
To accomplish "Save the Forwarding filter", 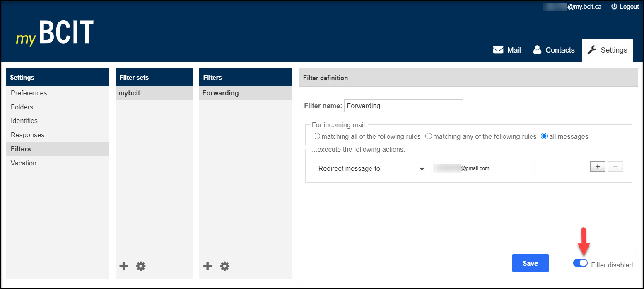I will click(530, 263).
